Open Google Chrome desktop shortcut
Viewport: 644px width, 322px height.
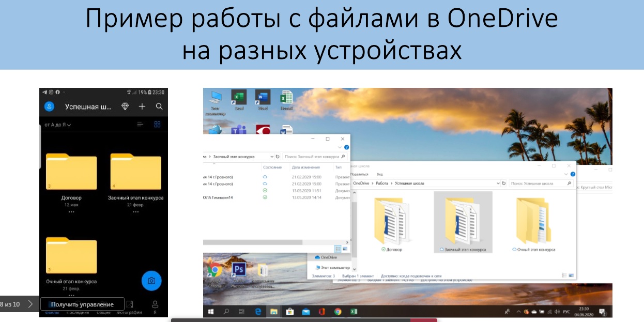coord(214,272)
